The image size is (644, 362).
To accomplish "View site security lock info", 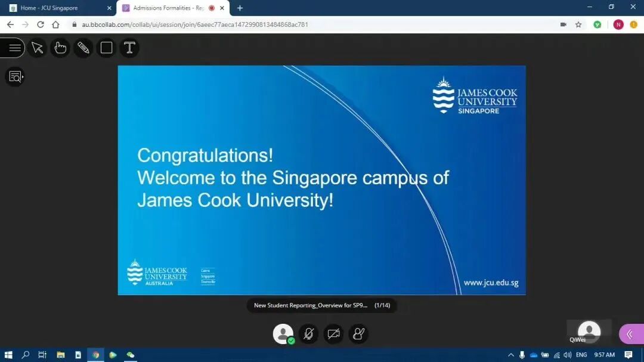I will 75,24.
